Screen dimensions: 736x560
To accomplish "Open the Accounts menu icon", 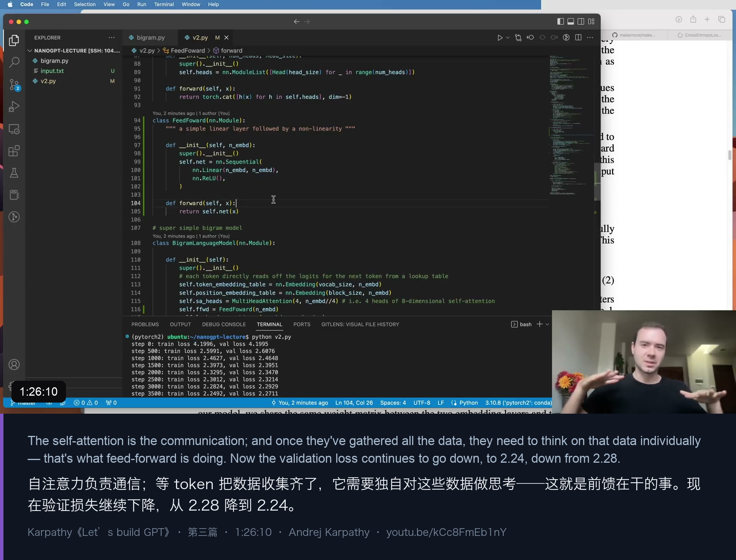I will coord(14,364).
